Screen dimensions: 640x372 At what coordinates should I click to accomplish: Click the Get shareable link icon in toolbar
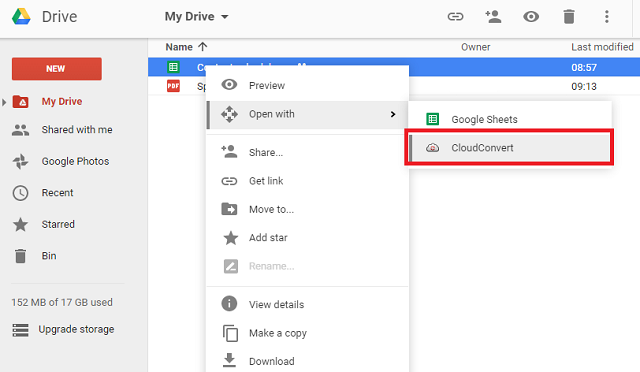455,17
